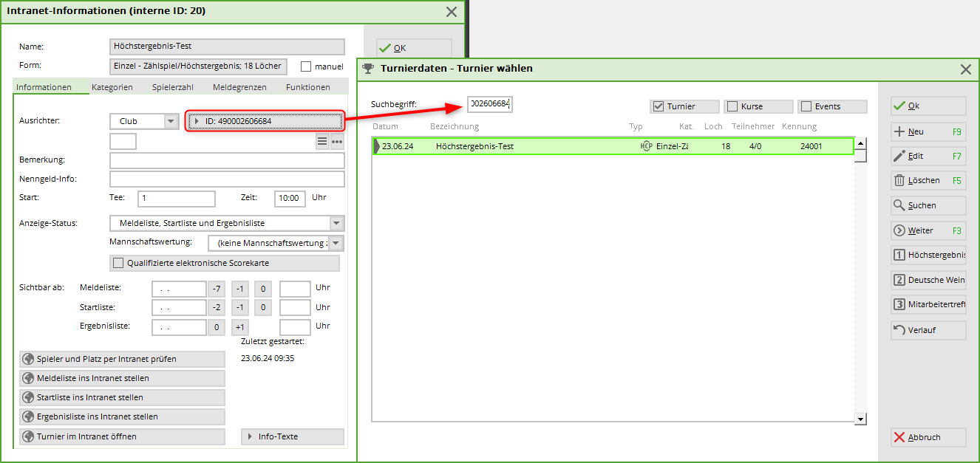Check the Kurse filter checkbox
The image size is (980, 463).
[732, 106]
